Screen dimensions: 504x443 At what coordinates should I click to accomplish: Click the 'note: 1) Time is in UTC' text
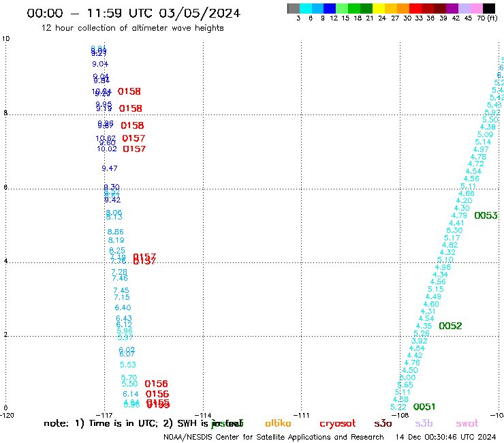(101, 423)
